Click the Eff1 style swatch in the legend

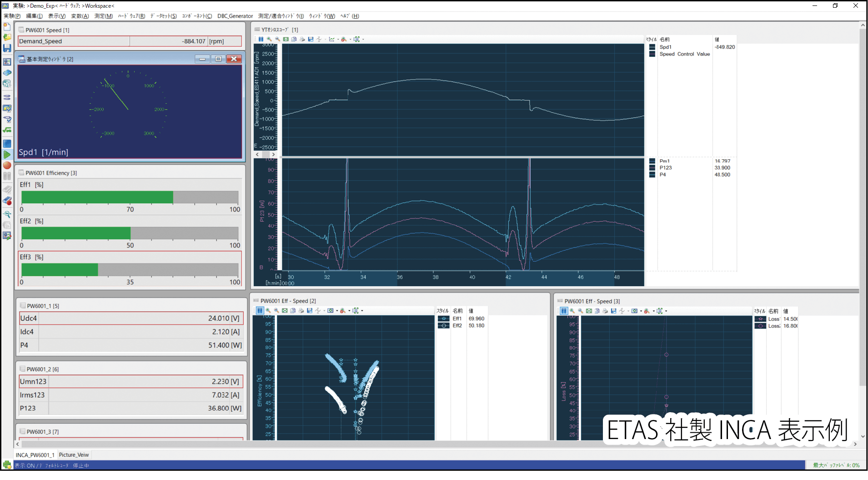(443, 319)
